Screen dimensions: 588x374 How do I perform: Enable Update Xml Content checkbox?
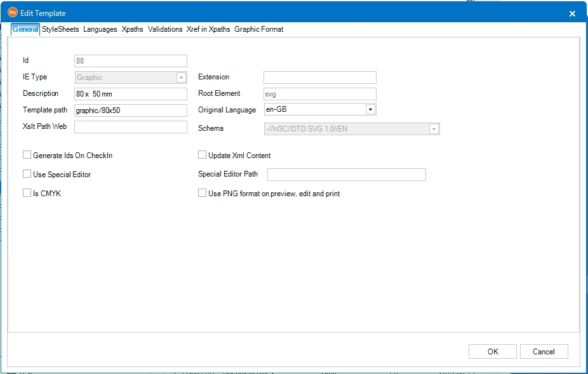[203, 155]
